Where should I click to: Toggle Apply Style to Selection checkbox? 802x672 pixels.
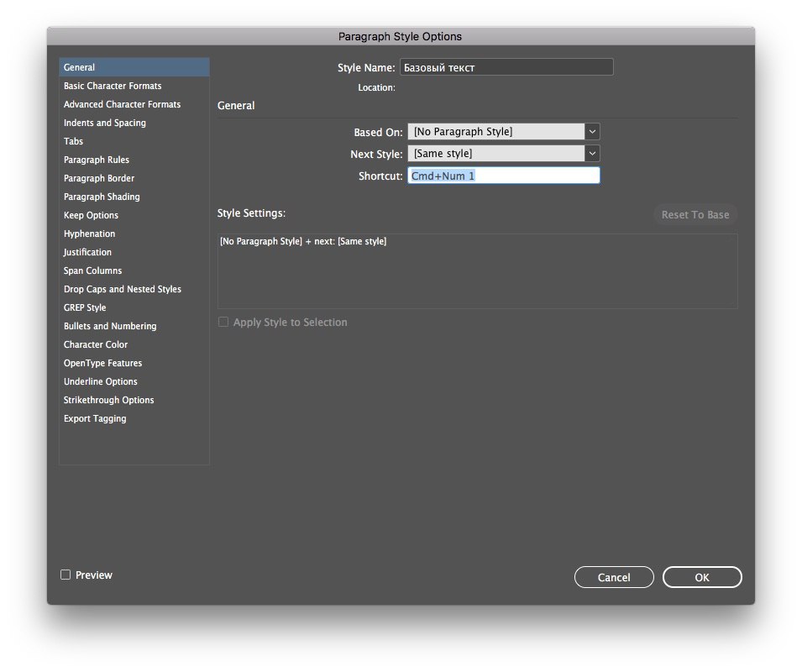point(223,323)
